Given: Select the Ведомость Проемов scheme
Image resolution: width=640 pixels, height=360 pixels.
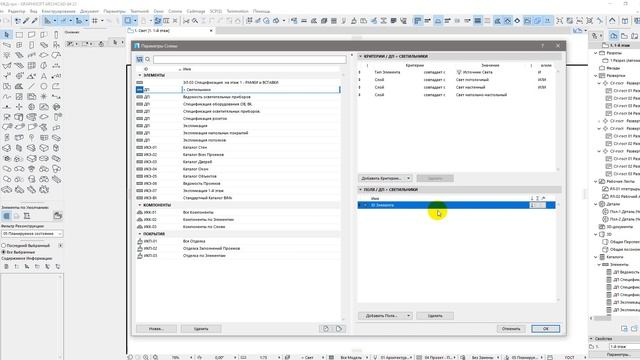Looking at the screenshot, I should [238, 184].
